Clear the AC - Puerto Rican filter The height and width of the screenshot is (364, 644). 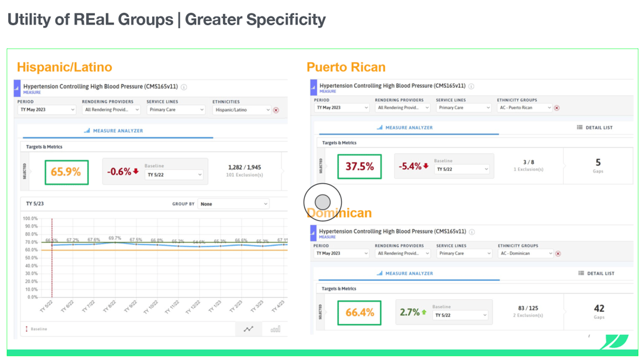pos(557,108)
